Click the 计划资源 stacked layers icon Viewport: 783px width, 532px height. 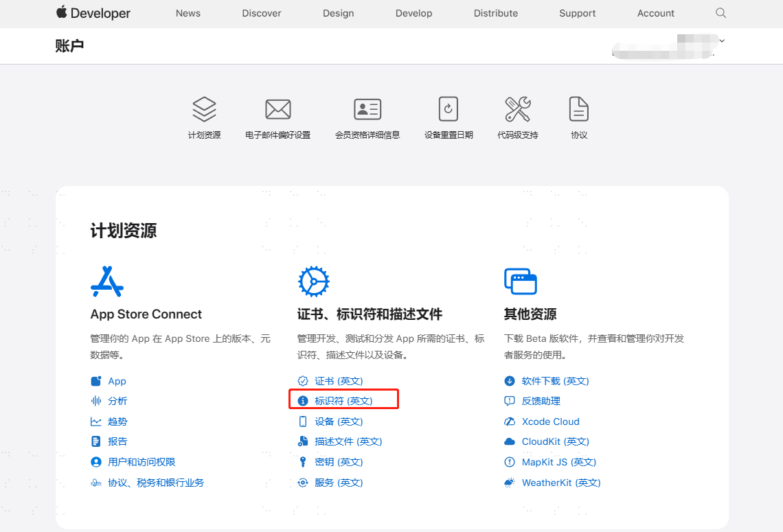[x=204, y=109]
